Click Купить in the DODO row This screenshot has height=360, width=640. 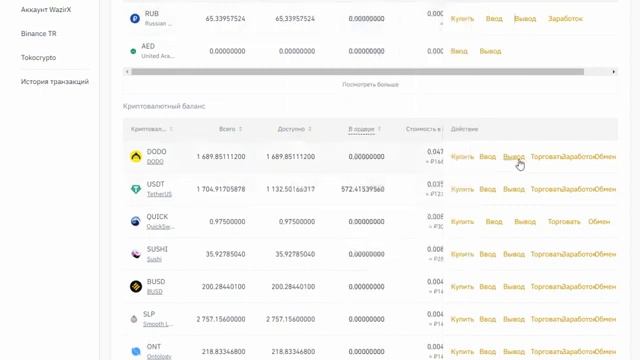pyautogui.click(x=462, y=157)
